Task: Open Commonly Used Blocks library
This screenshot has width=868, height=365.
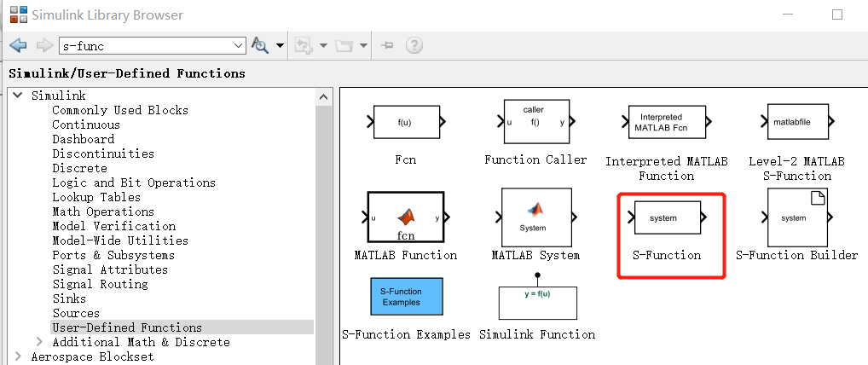Action: (x=120, y=110)
